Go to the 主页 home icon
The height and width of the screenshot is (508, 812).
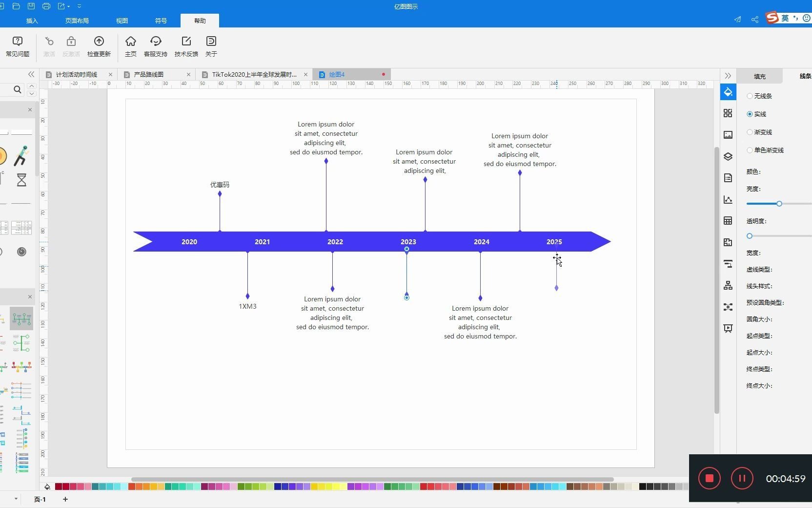coord(131,46)
